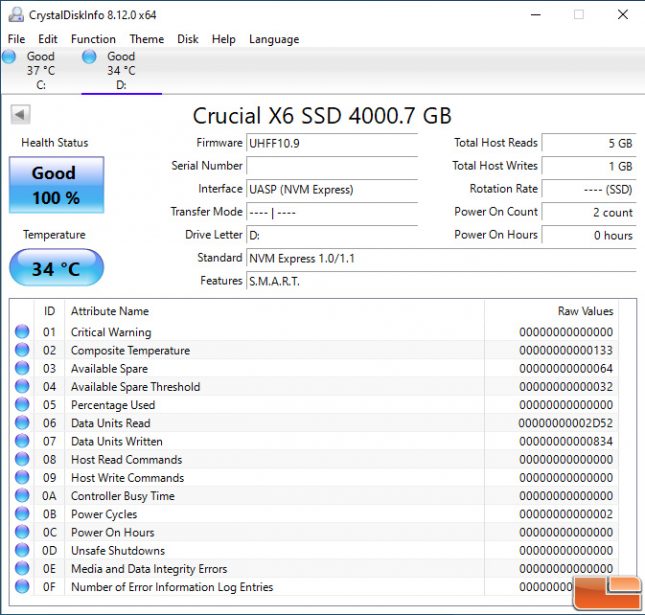
Task: Select the Composite Temperature attribute name
Action: pos(130,350)
